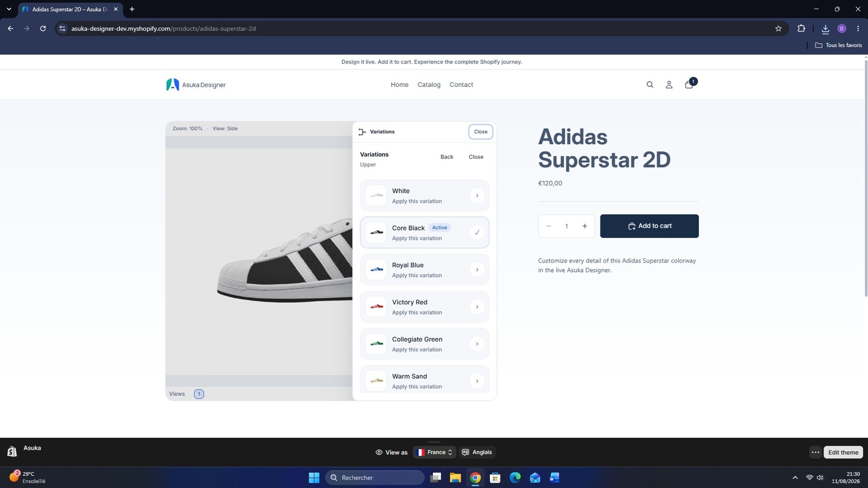Screen dimensions: 868x488
Task: Open the Home menu item
Action: tap(399, 85)
